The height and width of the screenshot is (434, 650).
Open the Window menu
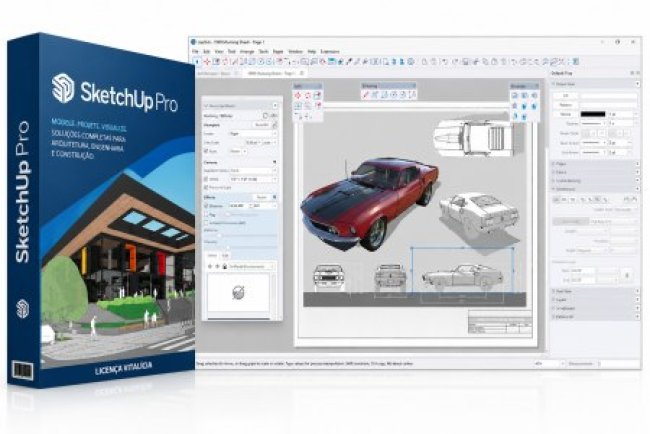pyautogui.click(x=295, y=51)
